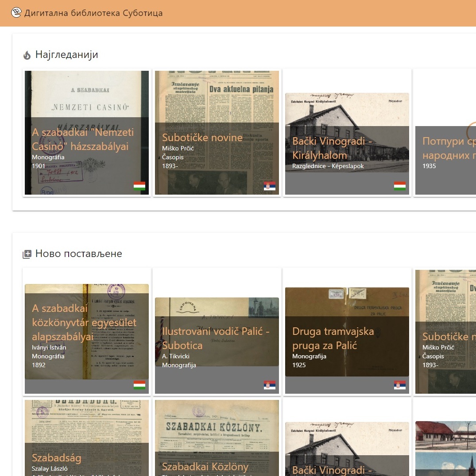This screenshot has height=476, width=476.
Task: Click the year "1901" on Nemzeti Casinó card
Action: coord(39,166)
